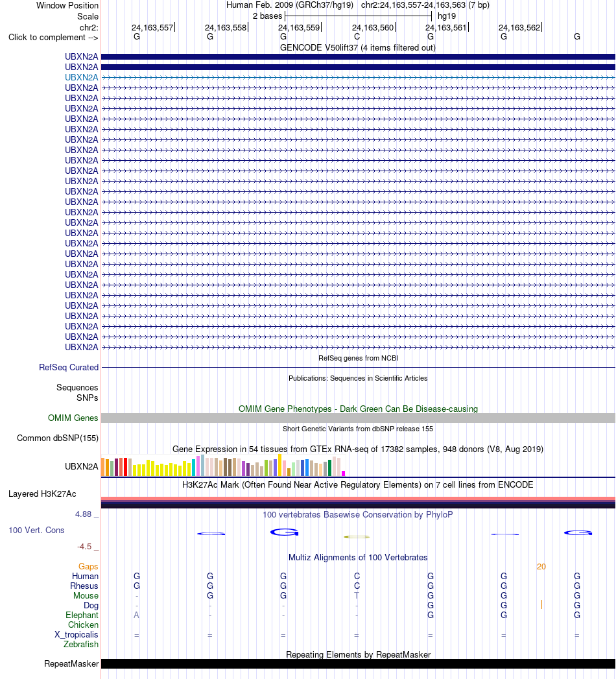Click the position label 24,163,562
This screenshot has width=616, height=679.
[519, 28]
